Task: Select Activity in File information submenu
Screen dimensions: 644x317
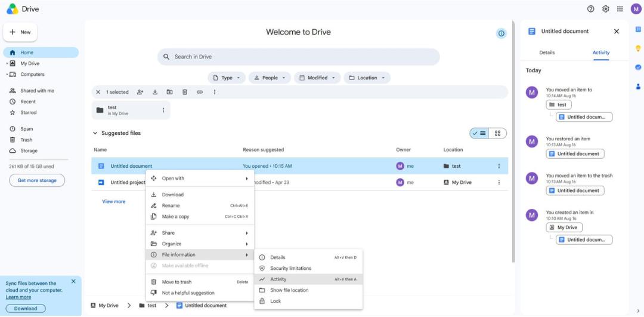Action: click(308, 279)
